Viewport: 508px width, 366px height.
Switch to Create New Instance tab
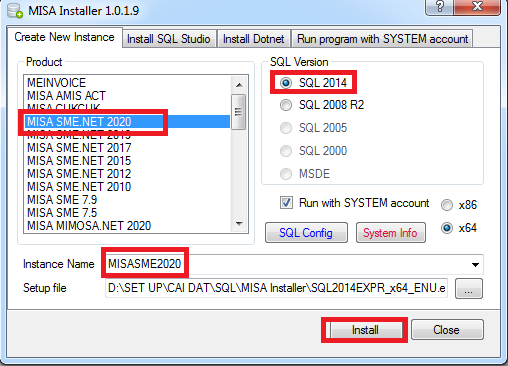pos(64,37)
